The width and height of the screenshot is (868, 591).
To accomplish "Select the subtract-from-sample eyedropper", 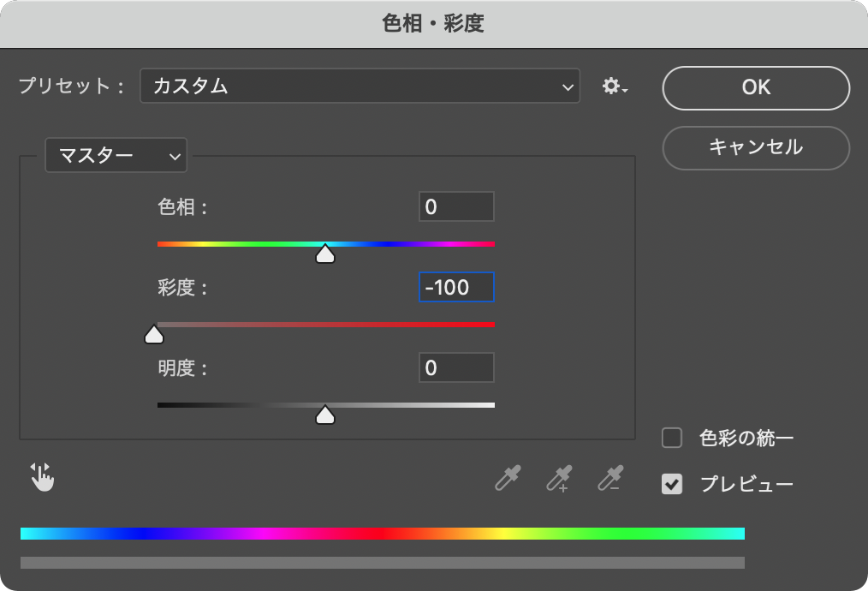I will [610, 478].
